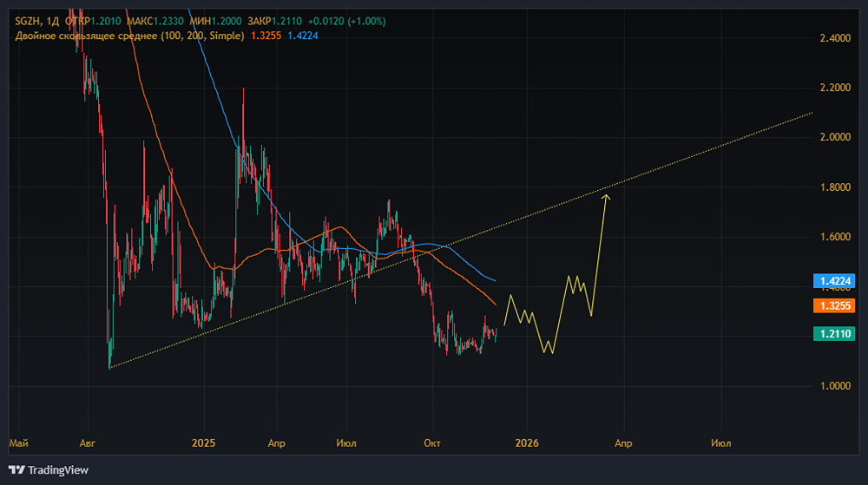868x485 pixels.
Task: Select the orange 1.3255 price label
Action: pos(834,305)
